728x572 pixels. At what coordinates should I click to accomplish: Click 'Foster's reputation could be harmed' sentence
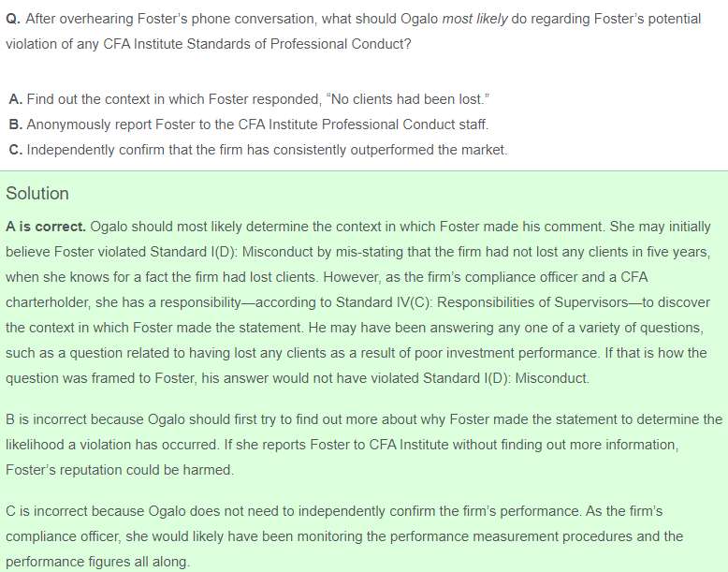pos(120,470)
